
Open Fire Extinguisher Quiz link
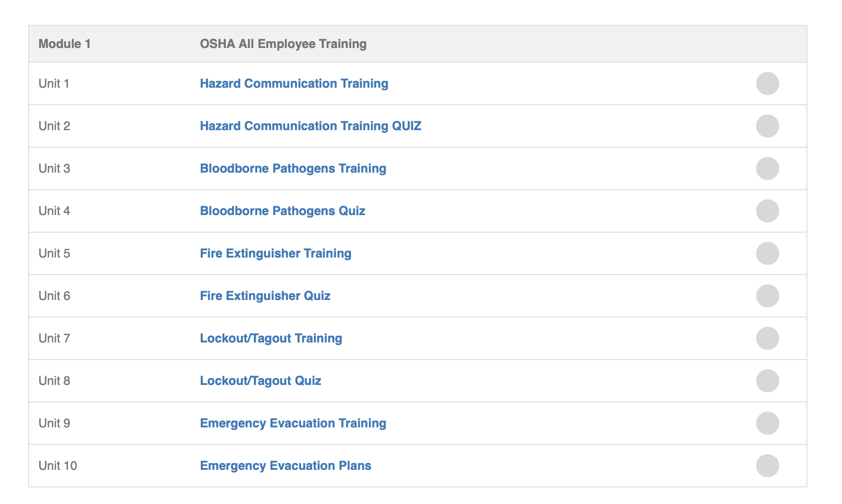click(265, 296)
